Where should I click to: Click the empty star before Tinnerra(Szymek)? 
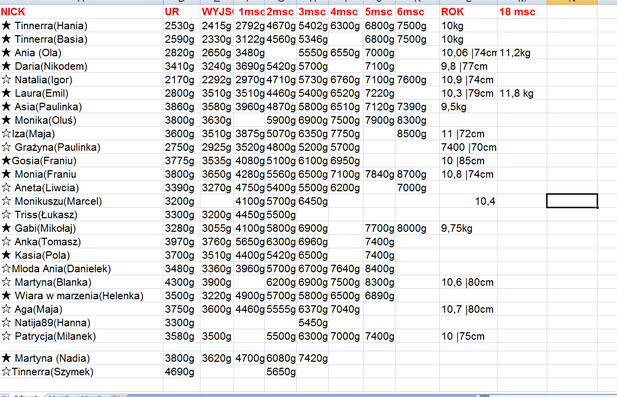click(6, 371)
